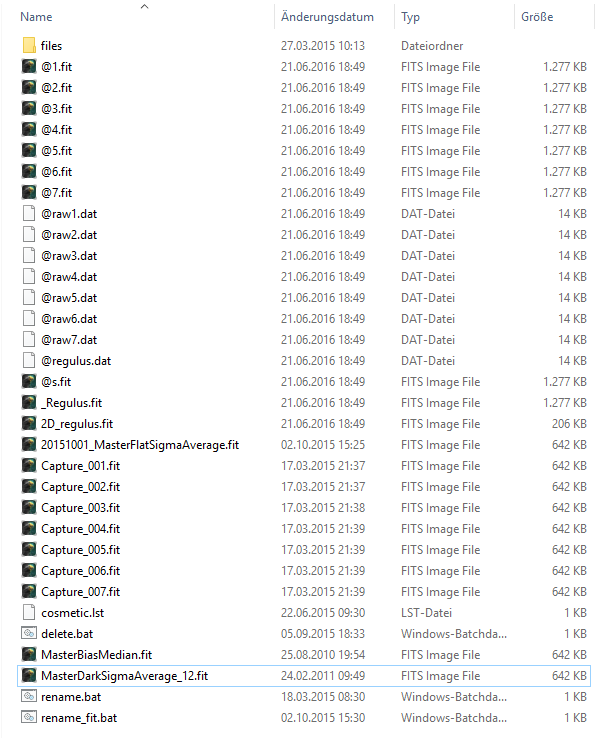Screen dimensions: 606x738
Task: Click the cosmetic.lst file icon
Action: [x=29, y=613]
